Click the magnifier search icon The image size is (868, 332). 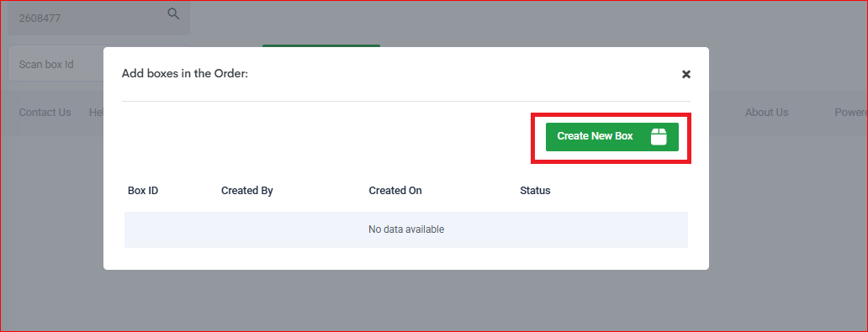[173, 13]
